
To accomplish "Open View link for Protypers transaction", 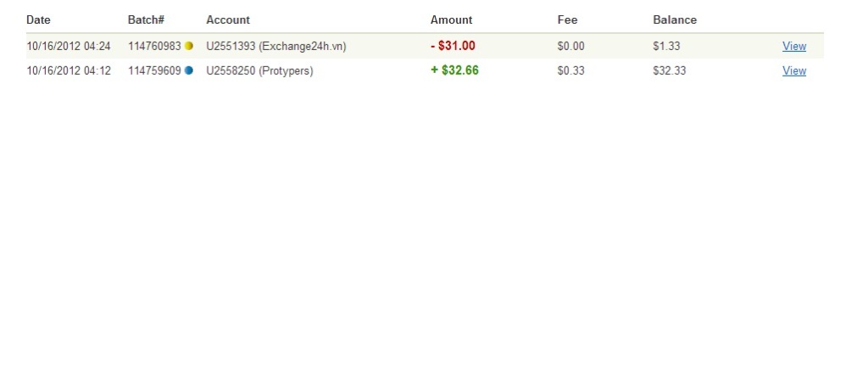I will click(793, 70).
